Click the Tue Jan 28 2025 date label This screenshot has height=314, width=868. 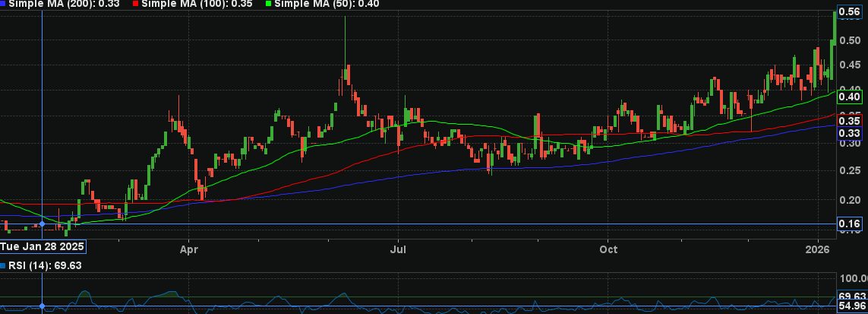click(x=43, y=246)
